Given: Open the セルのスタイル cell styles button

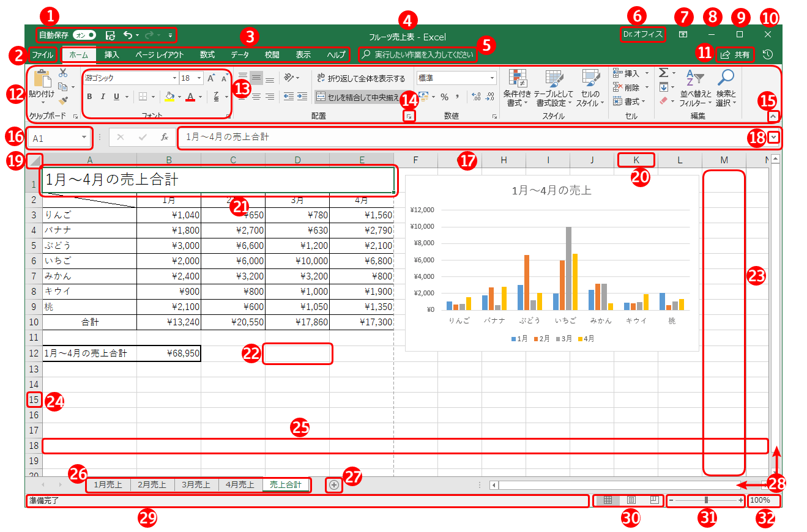Looking at the screenshot, I should [x=590, y=88].
